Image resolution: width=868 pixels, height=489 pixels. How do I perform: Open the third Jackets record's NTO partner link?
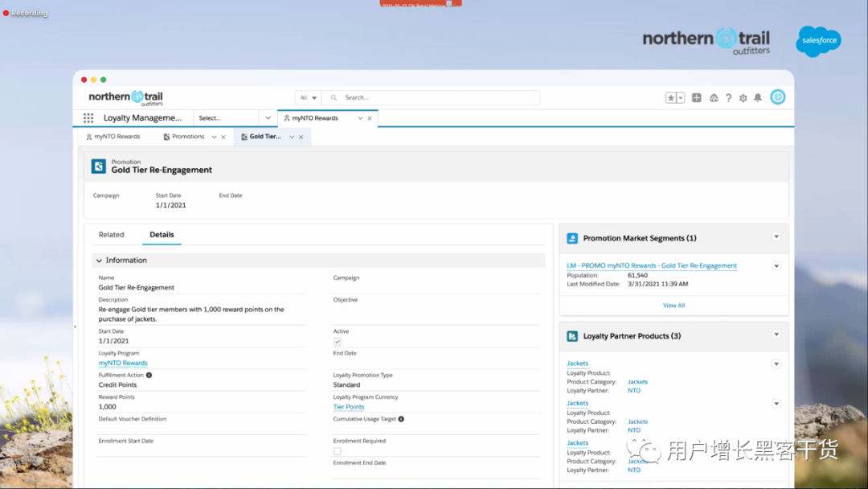coord(634,471)
